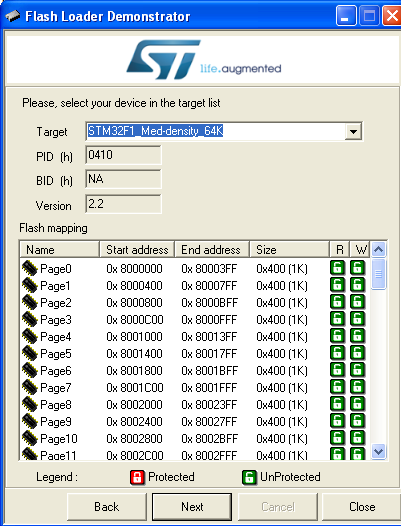Click the Page4 chip icon

30,336
